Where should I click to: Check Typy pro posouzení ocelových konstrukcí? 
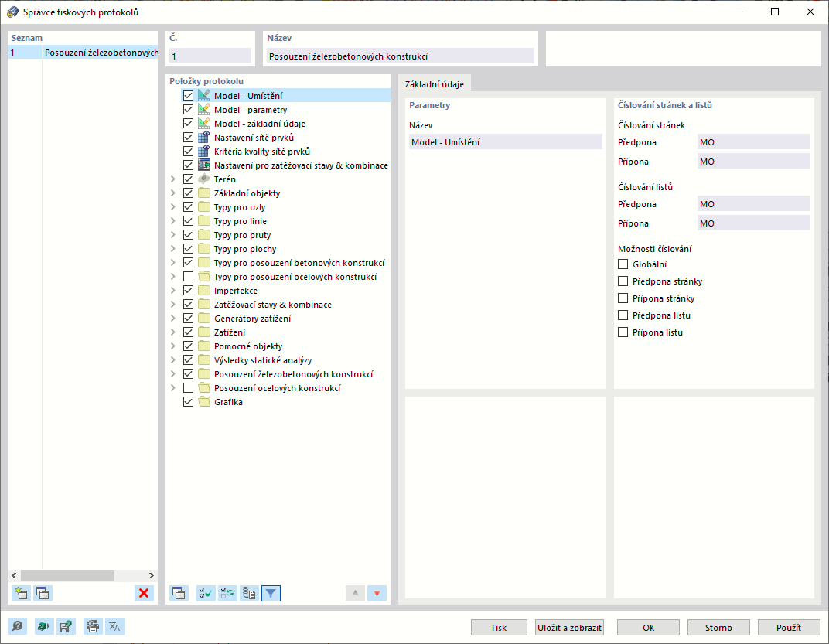pos(188,277)
